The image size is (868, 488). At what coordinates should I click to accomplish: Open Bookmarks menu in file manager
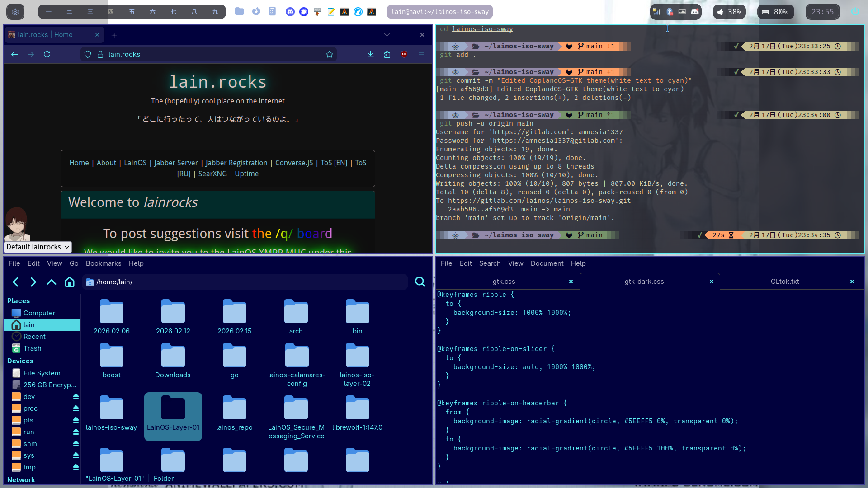tap(104, 263)
